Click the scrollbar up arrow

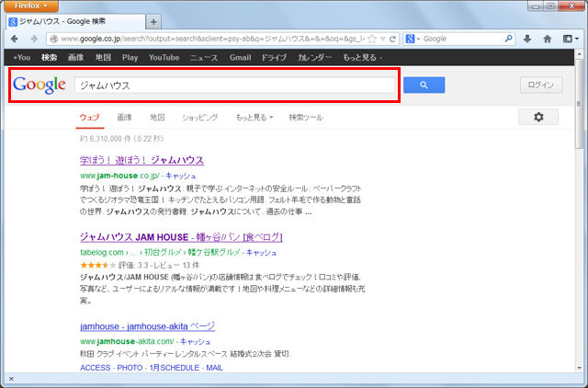[580, 54]
